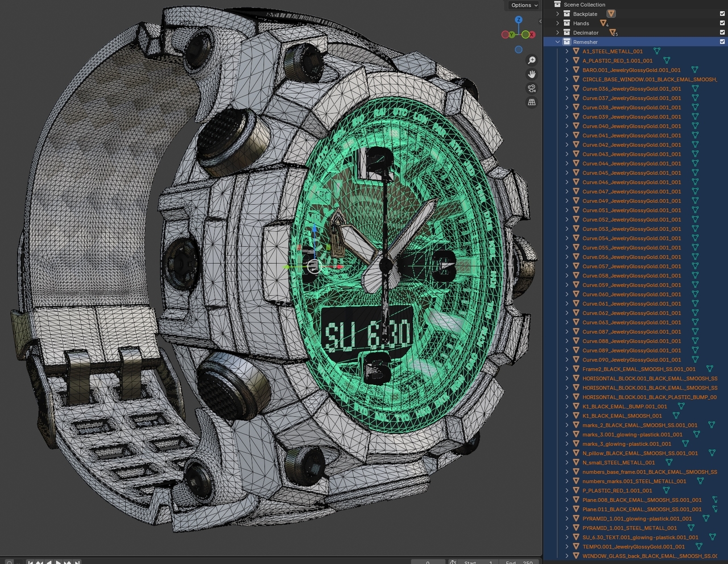728x564 pixels.
Task: Switch perspective/orthographic with the grid icon
Action: click(x=532, y=102)
